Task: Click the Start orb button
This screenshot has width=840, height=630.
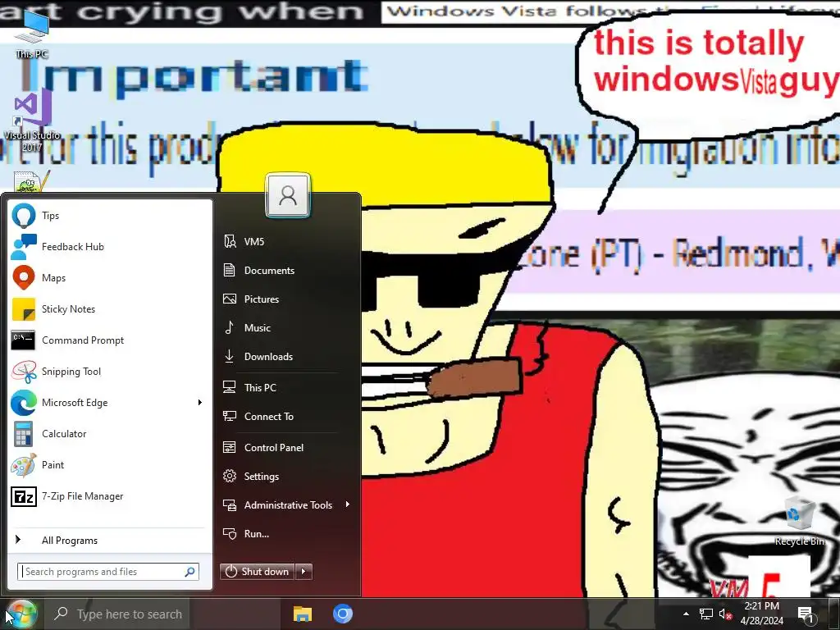Action: coord(21,614)
